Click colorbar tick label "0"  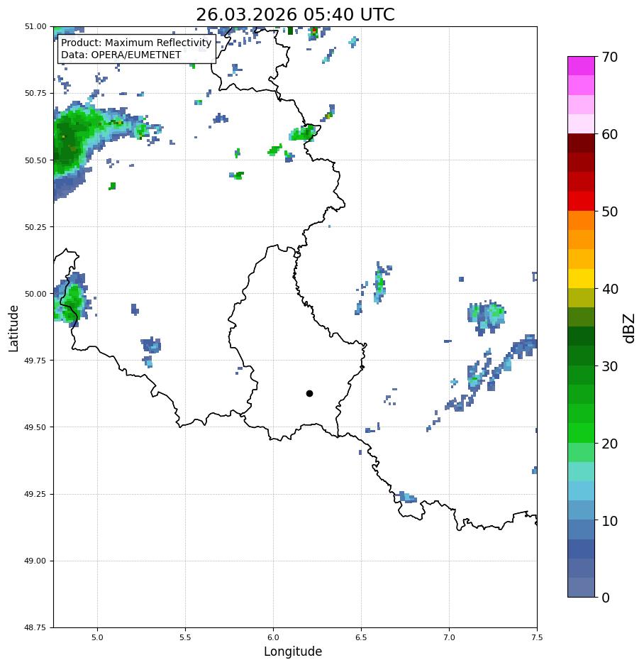606,598
